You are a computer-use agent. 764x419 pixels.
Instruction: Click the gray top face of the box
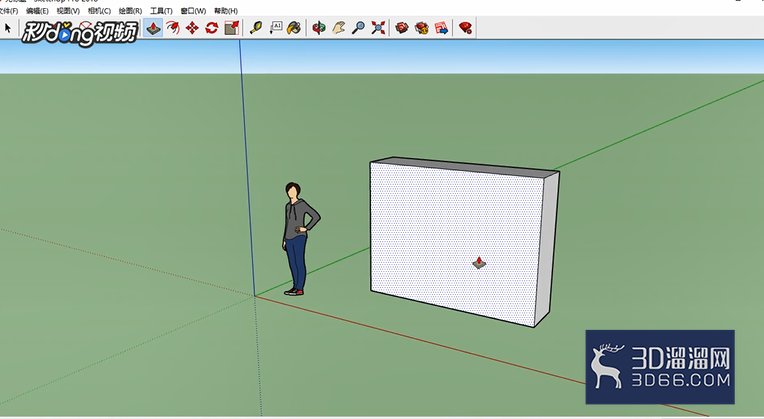point(463,165)
